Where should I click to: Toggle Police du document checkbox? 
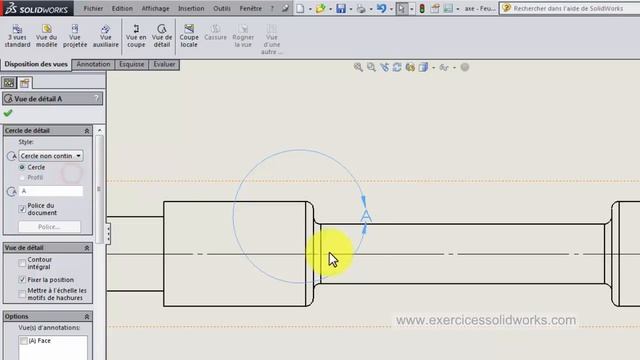[22, 209]
